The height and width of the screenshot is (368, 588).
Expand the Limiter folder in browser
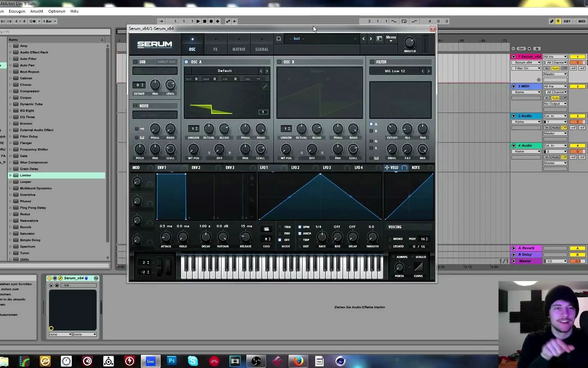[10, 175]
